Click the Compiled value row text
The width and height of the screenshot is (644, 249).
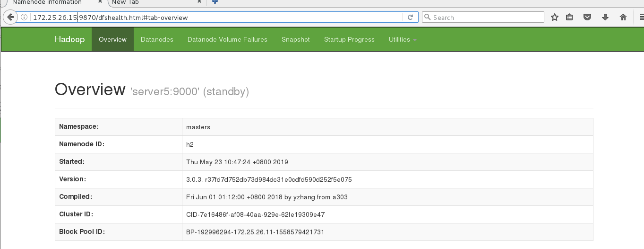coord(267,197)
